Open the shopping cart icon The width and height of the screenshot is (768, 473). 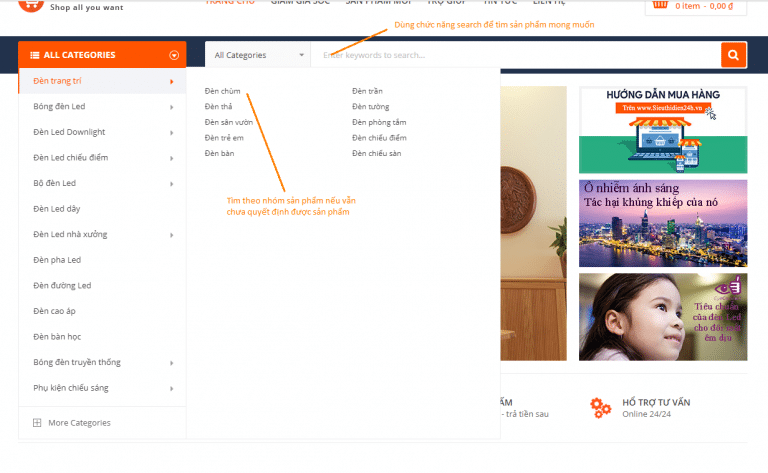pyautogui.click(x=660, y=5)
